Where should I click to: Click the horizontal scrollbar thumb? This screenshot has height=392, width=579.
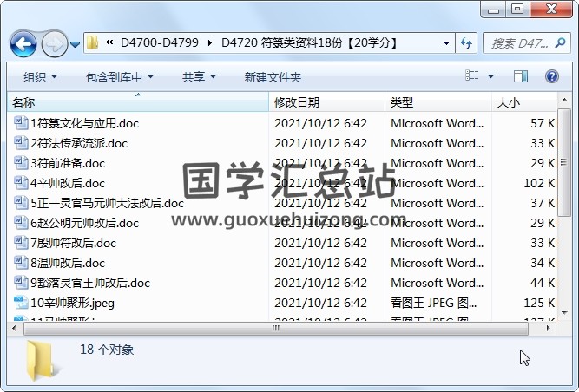pos(276,328)
